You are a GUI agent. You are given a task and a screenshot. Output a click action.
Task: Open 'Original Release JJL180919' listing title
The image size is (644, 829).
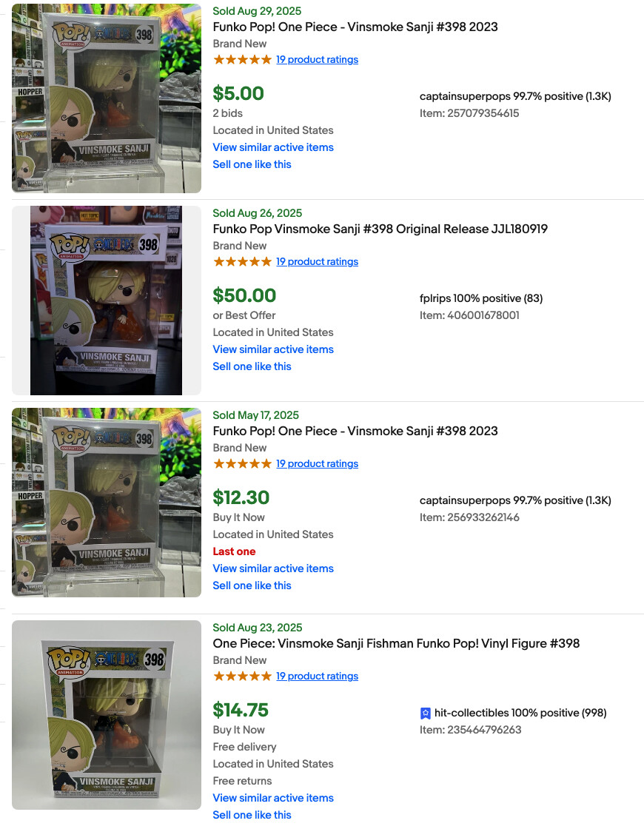(x=380, y=229)
